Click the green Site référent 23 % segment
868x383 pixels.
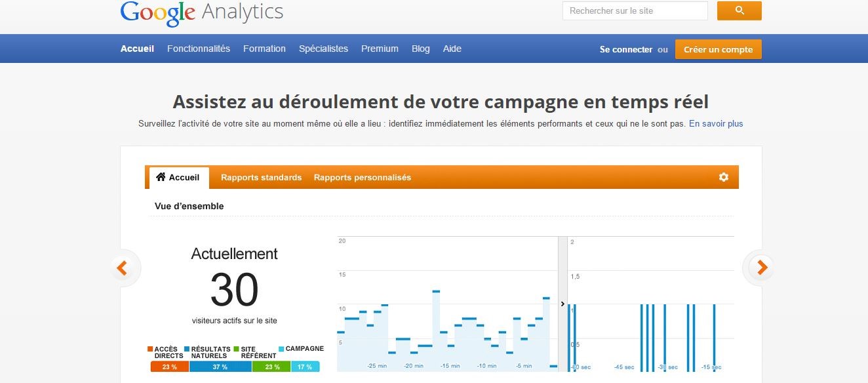pyautogui.click(x=271, y=367)
